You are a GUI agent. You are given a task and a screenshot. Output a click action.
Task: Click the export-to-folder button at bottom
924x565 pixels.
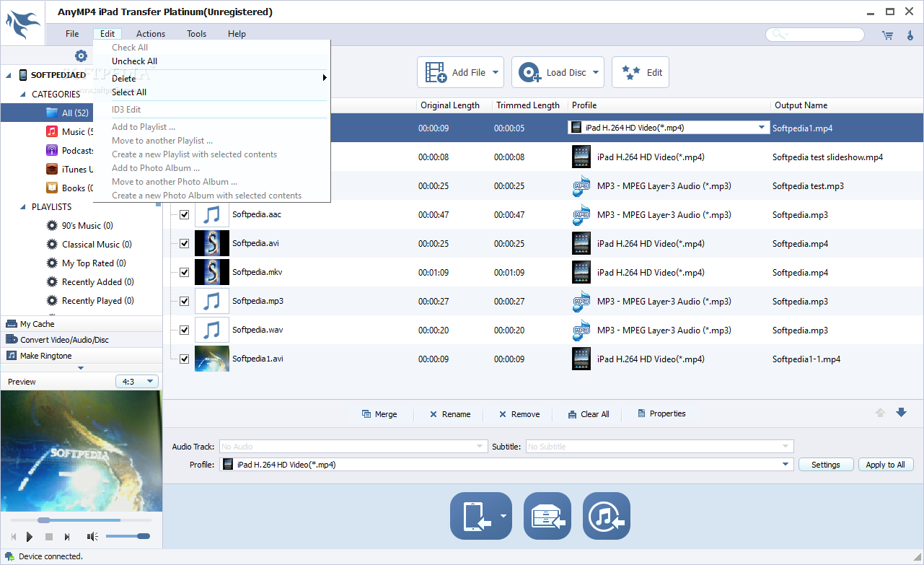pyautogui.click(x=547, y=516)
